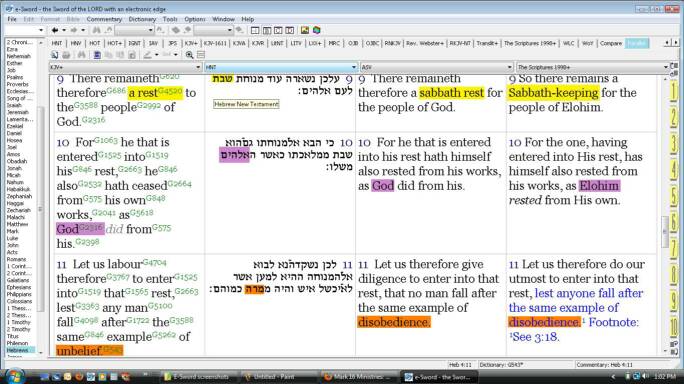This screenshot has width=684, height=384.
Task: Click the yellow-highlighted 'sabbath rest' text
Action: [x=451, y=93]
